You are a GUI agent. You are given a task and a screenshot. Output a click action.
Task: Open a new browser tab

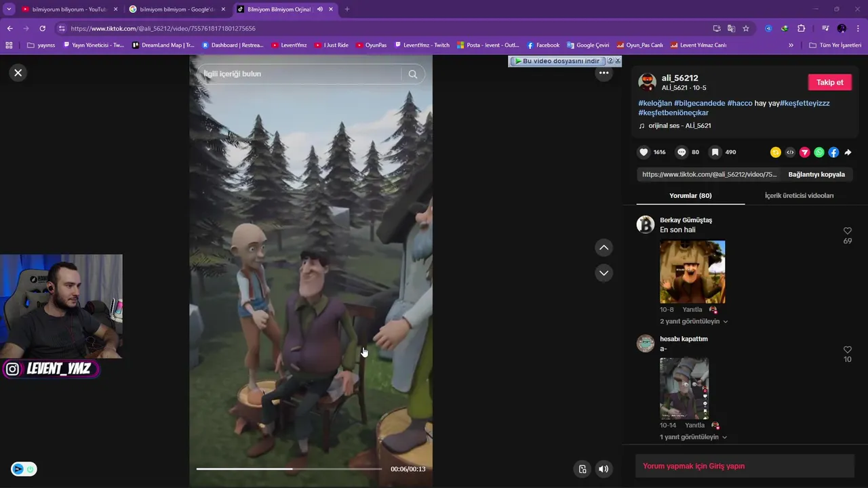click(x=347, y=9)
